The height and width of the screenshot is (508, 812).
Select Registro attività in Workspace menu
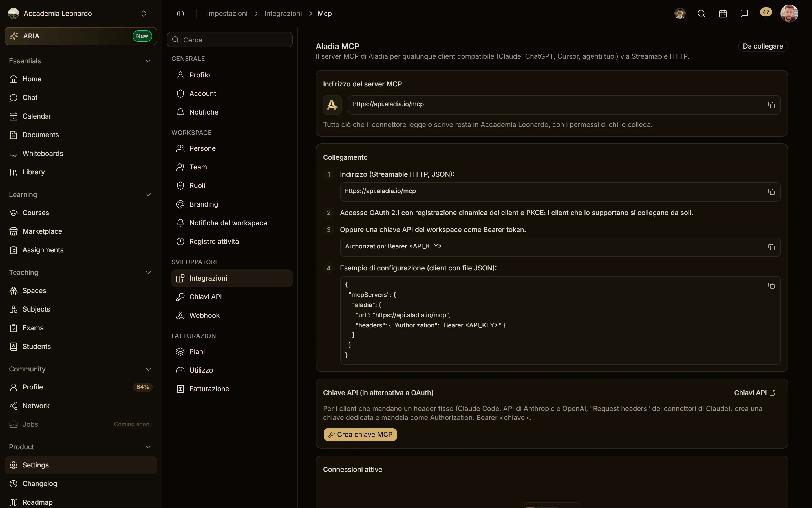pos(232,241)
